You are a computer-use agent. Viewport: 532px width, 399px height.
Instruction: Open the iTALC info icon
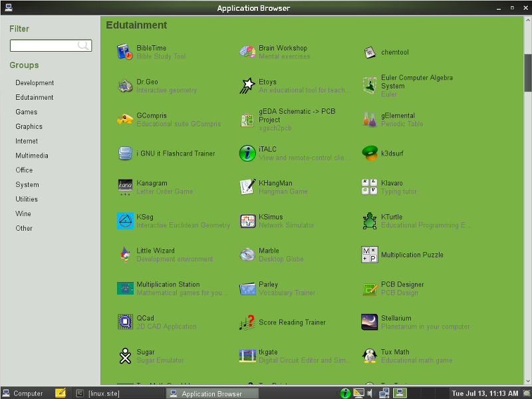(x=247, y=153)
